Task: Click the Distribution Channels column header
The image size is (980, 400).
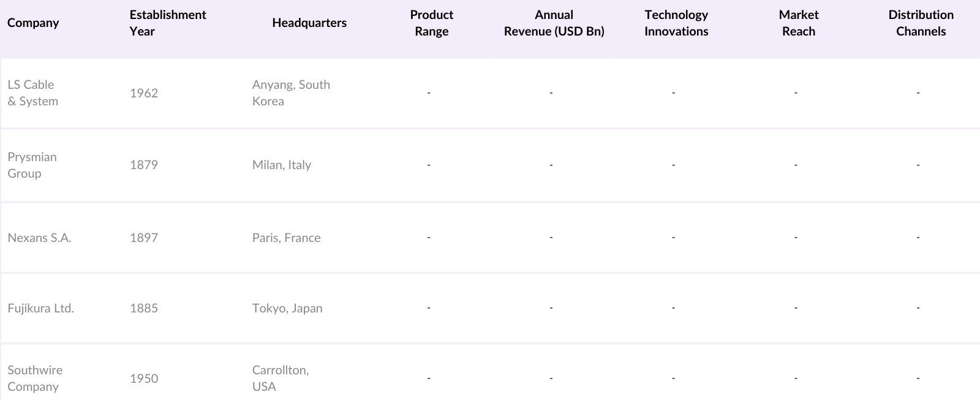Action: [x=921, y=23]
